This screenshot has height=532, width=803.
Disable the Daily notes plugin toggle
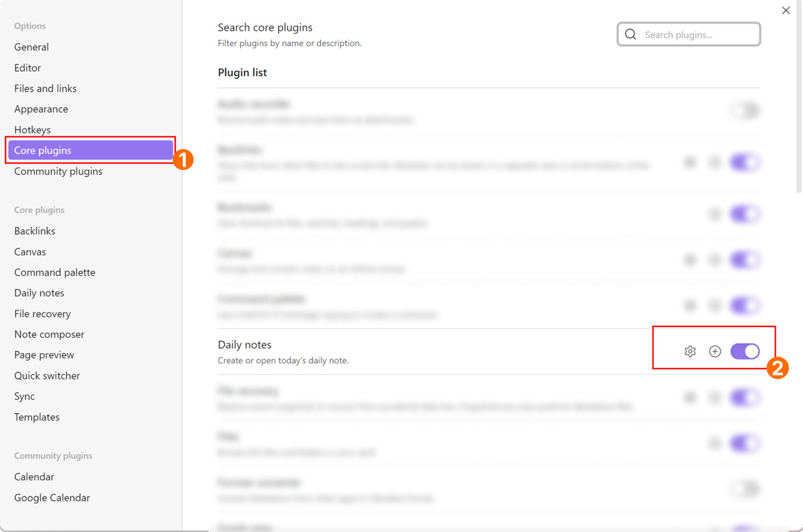745,351
